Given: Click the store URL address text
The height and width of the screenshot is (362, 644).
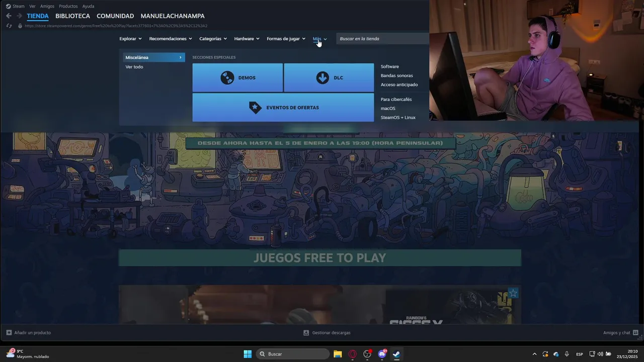Looking at the screenshot, I should tap(116, 26).
